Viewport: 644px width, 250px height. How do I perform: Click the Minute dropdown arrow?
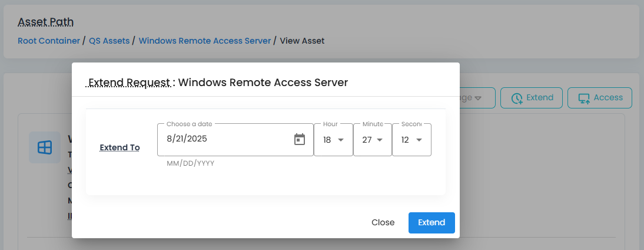pos(380,140)
